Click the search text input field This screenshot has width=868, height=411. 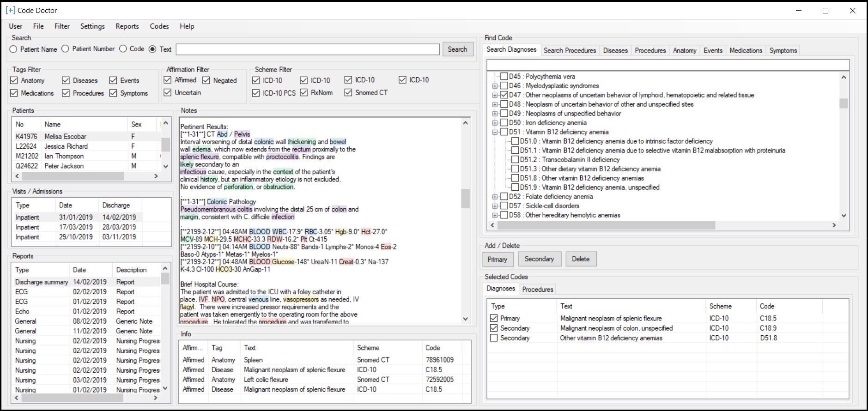coord(308,49)
